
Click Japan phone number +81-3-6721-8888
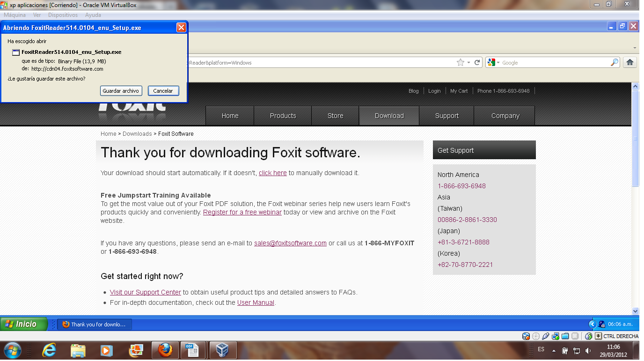[x=463, y=242]
